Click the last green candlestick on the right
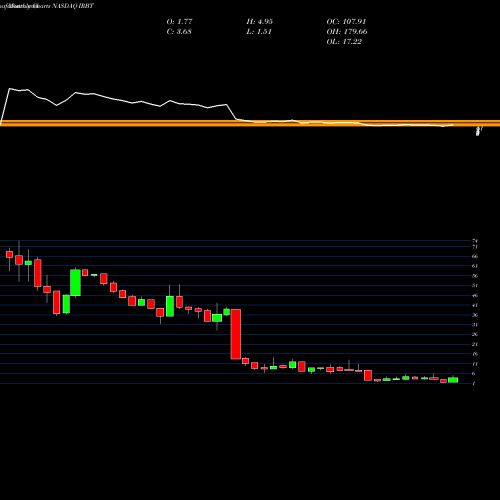Viewport: 500px width, 500px height. pos(453,380)
